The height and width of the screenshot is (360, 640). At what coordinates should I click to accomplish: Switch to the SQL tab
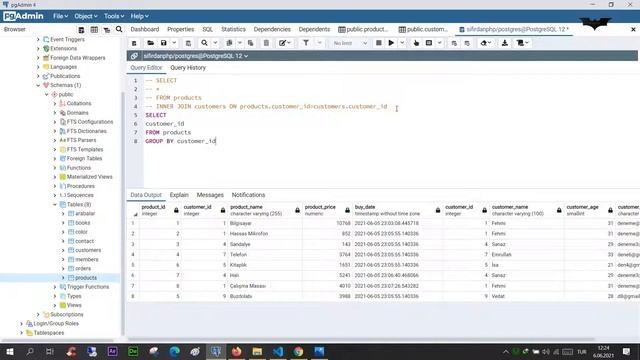pos(207,29)
